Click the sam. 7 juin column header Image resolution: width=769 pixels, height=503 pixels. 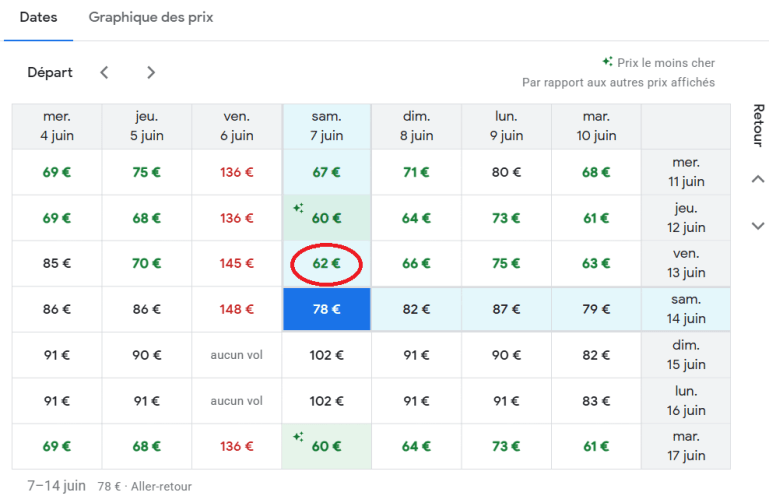326,126
